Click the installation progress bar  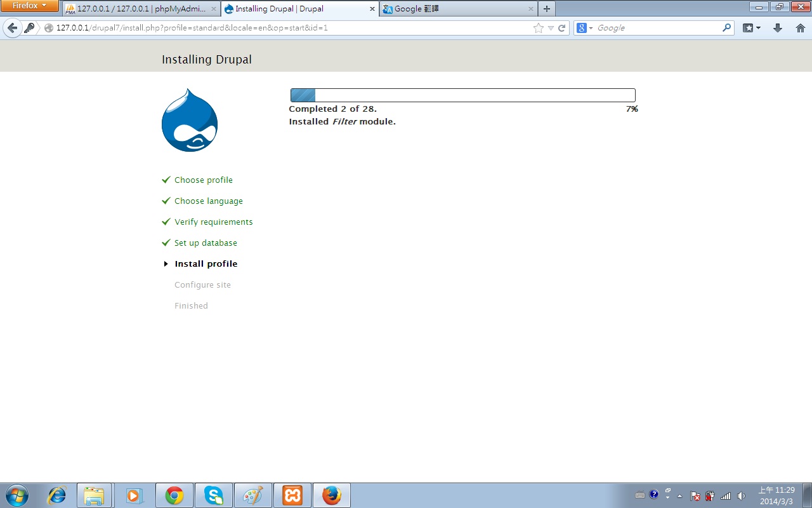tap(462, 95)
